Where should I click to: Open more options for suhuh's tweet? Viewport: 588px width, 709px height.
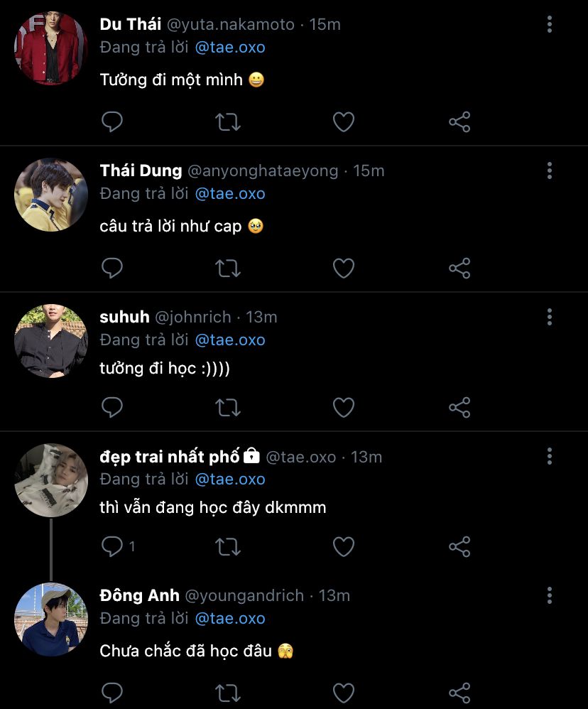tap(549, 317)
